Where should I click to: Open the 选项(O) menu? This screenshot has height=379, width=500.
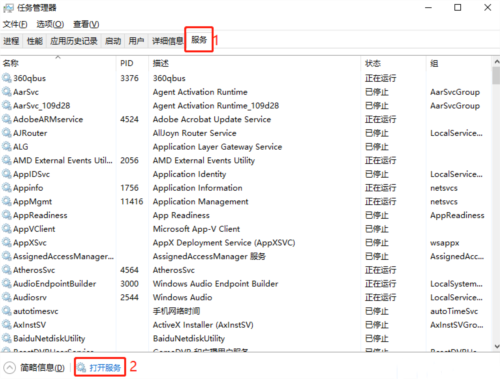pyautogui.click(x=50, y=24)
